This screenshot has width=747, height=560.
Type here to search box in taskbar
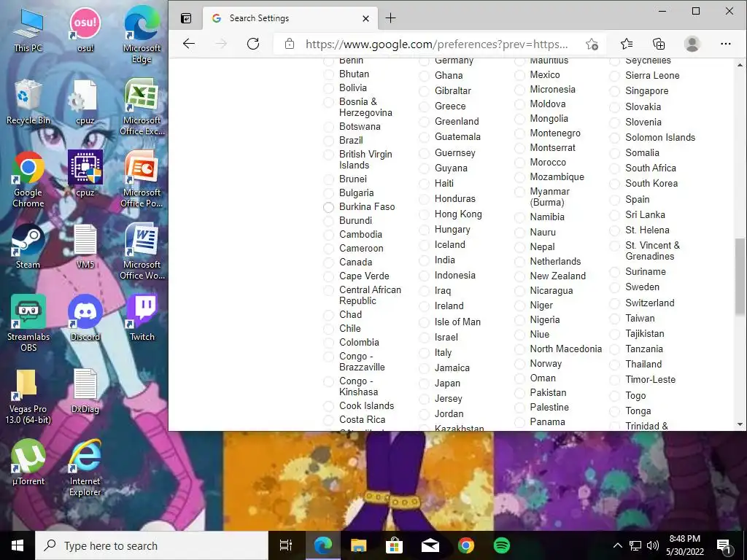pyautogui.click(x=152, y=545)
